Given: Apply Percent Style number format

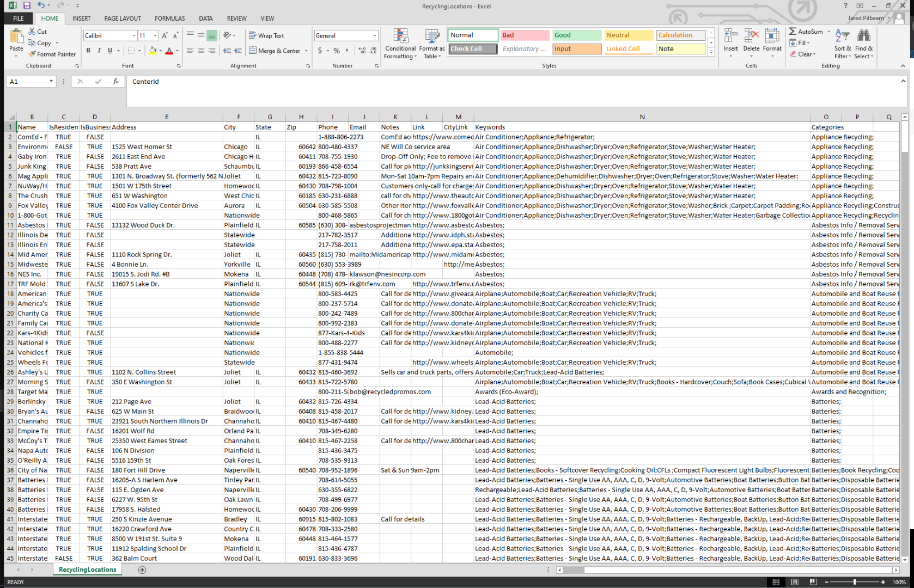Looking at the screenshot, I should [x=337, y=51].
